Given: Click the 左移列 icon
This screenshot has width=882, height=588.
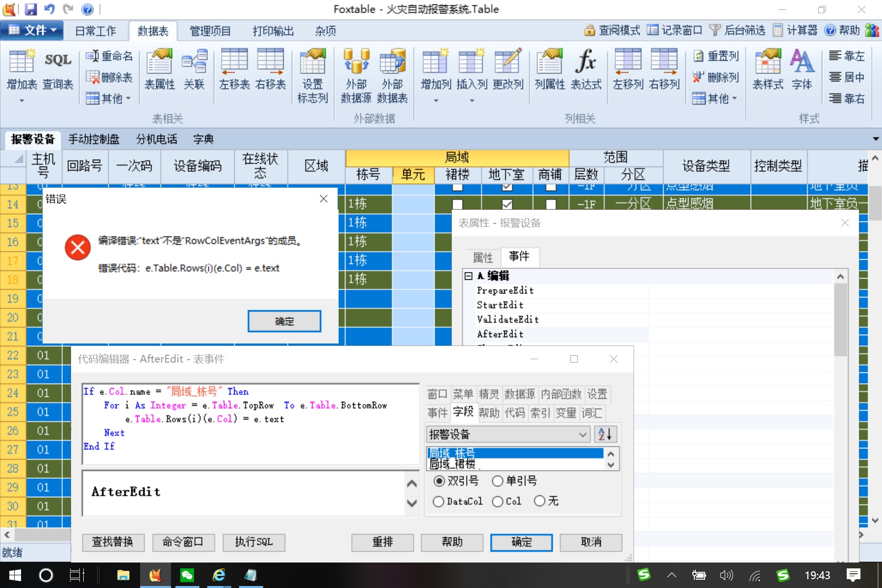Looking at the screenshot, I should [628, 69].
